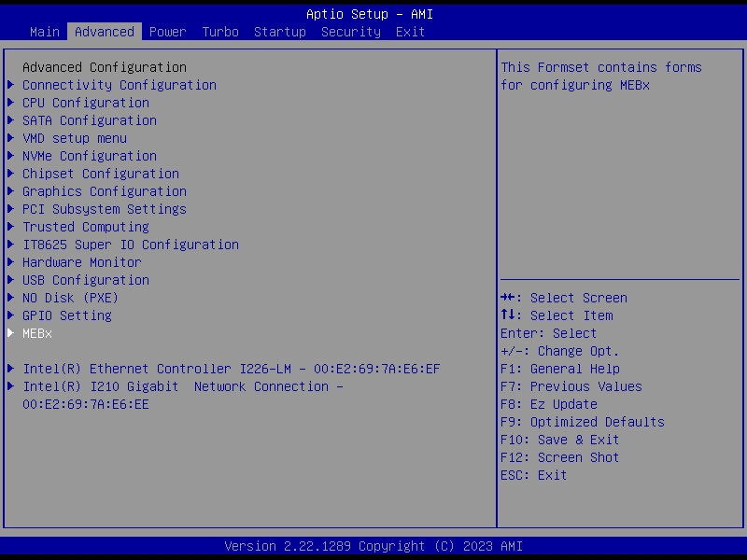This screenshot has width=747, height=560.
Task: Click the '+/-: Change Opt.' hint
Action: click(560, 352)
